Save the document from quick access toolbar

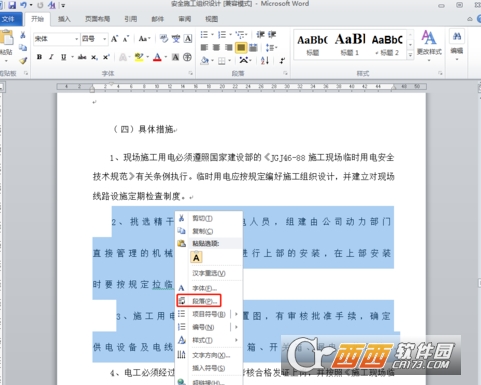tap(12, 5)
